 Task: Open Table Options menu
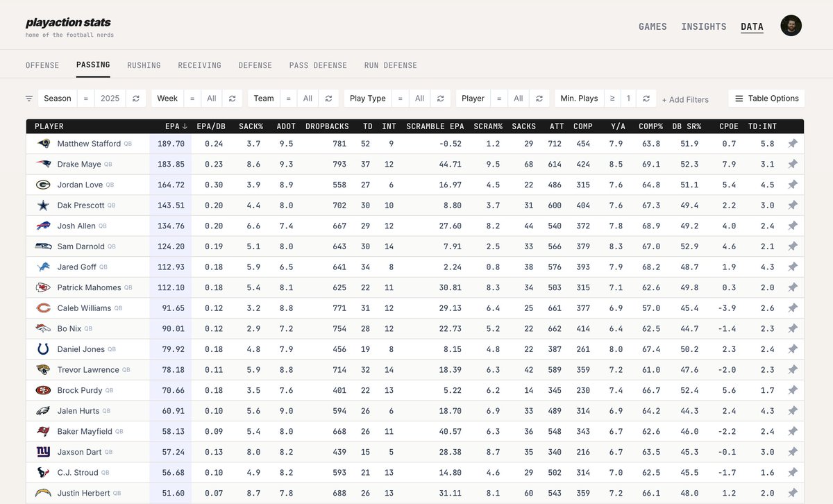click(766, 99)
